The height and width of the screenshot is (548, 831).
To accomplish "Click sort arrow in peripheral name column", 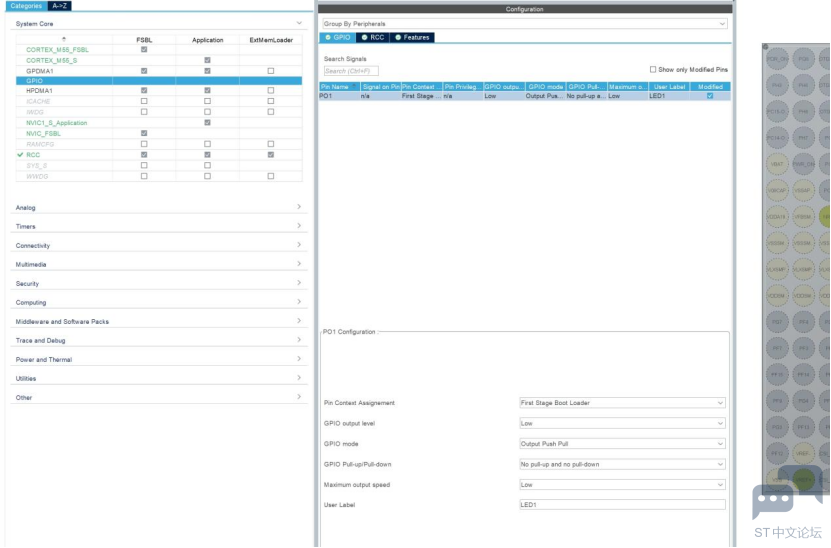I will (x=64, y=39).
